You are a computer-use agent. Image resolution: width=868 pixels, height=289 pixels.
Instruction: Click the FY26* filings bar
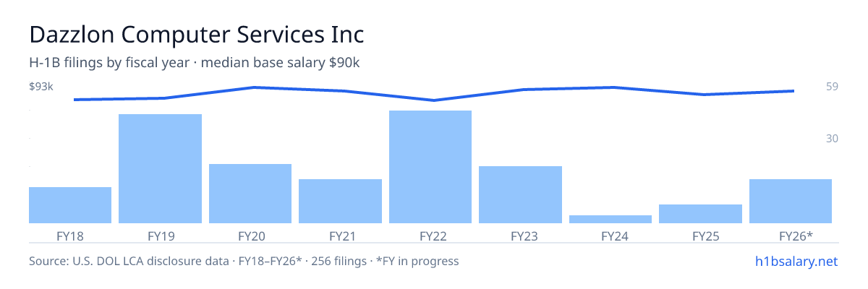[x=791, y=201]
